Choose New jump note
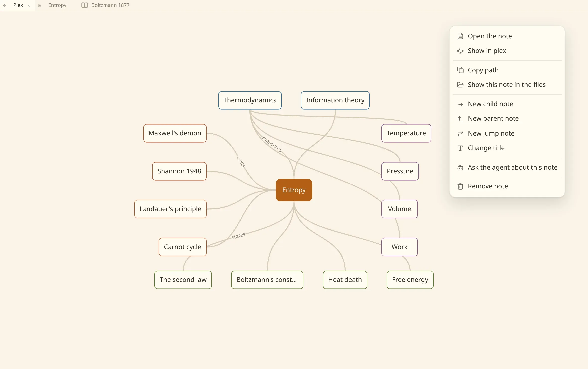The height and width of the screenshot is (369, 588). click(507, 133)
